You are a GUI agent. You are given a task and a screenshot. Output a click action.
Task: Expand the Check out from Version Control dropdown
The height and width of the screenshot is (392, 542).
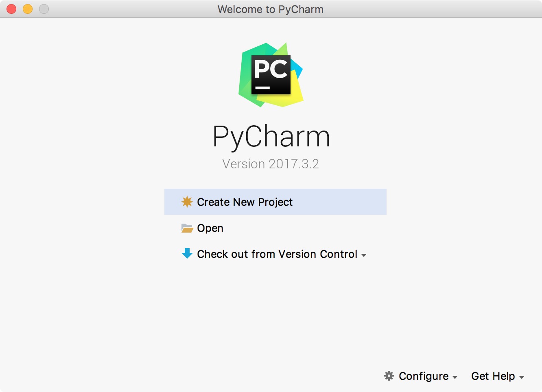[364, 255]
